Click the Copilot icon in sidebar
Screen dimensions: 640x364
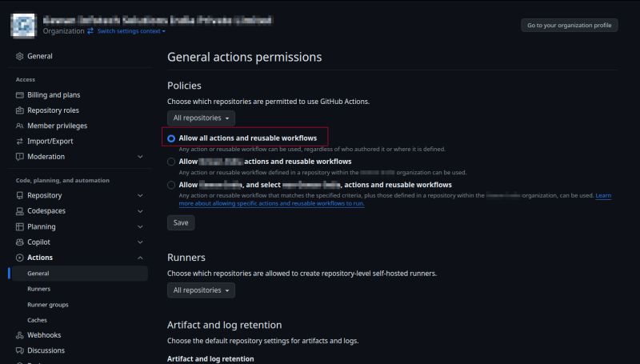click(19, 242)
